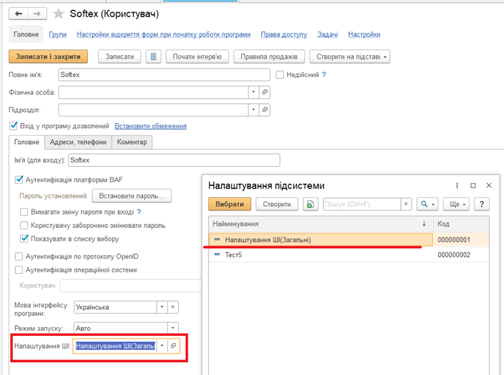The height and width of the screenshot is (375, 504).
Task: Clear the Мова інтерфейсу field with X
Action: [173, 307]
